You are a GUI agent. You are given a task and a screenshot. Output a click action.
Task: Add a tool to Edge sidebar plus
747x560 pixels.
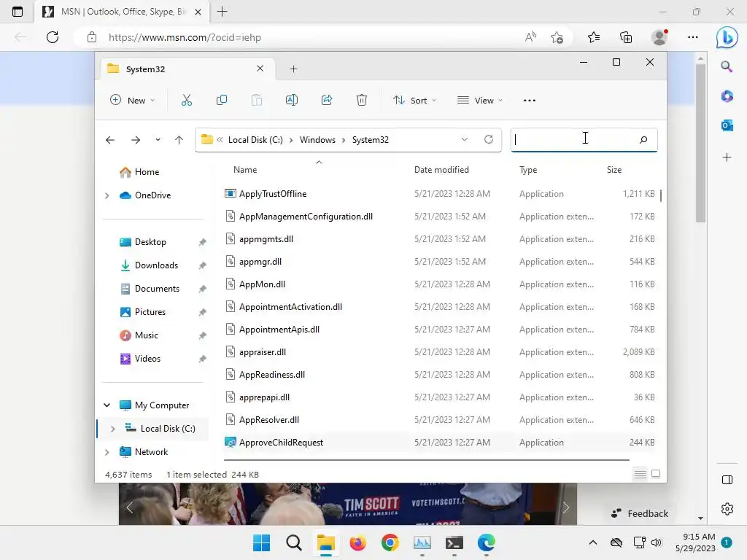[727, 157]
